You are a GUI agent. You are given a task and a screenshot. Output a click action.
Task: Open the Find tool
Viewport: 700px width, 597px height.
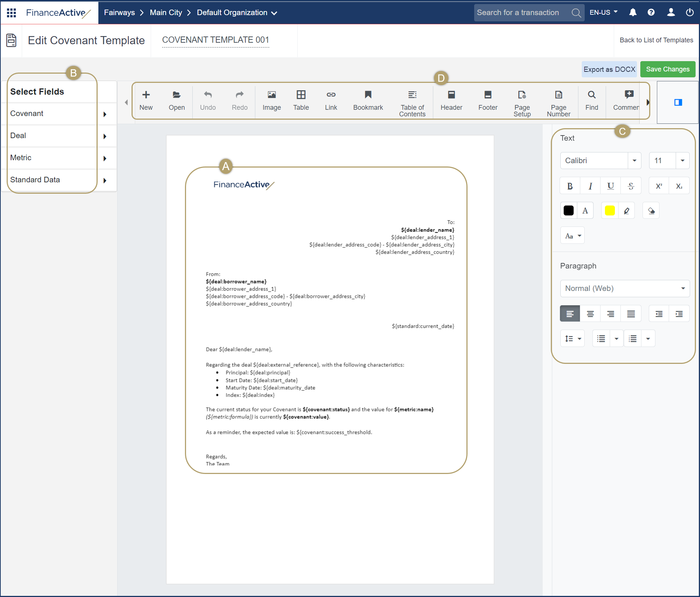click(x=591, y=101)
